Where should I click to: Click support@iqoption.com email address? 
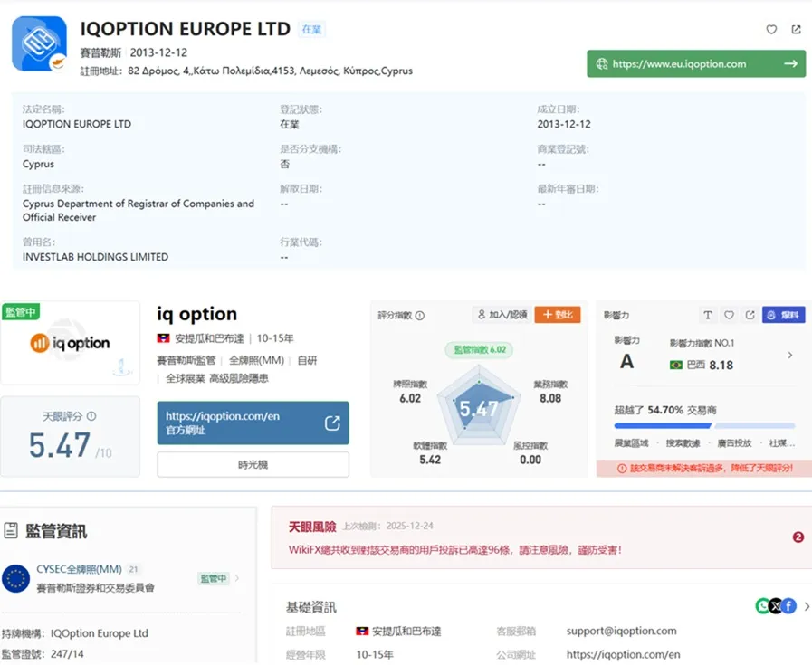coord(621,631)
